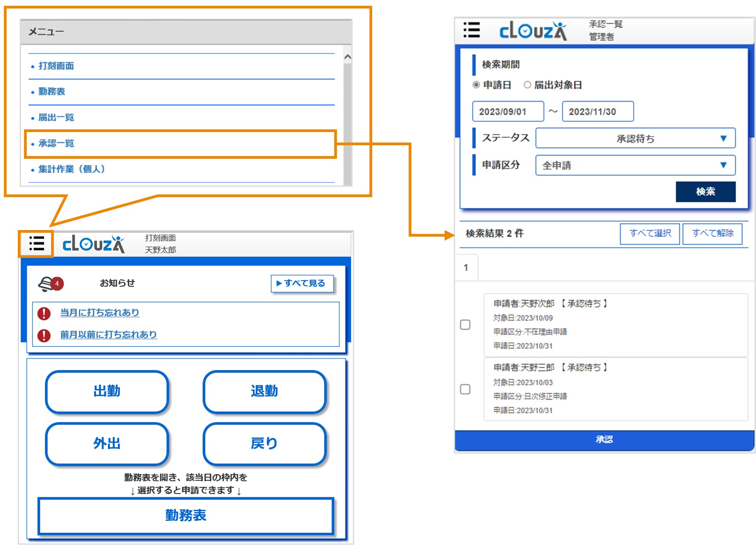
Task: Open hamburger menu on the 承認一覧 screen
Action: tap(471, 30)
